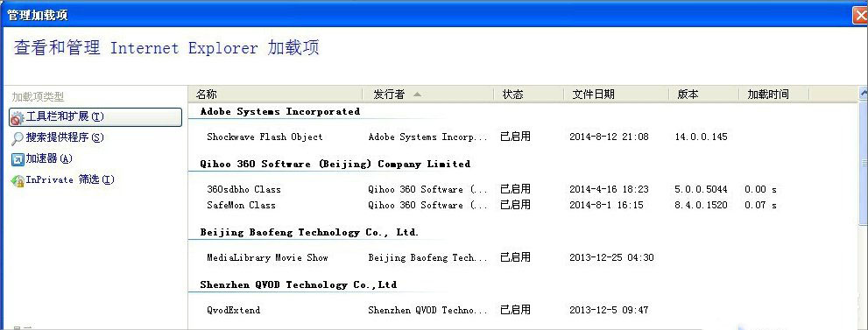Click load time 0.00 s
This screenshot has height=330, width=868.
click(x=760, y=189)
